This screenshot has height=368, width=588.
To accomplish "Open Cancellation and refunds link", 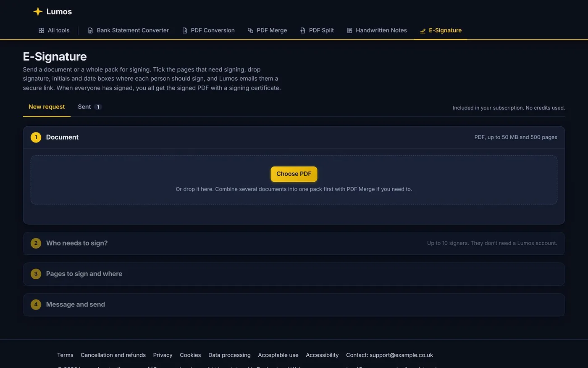I will click(x=113, y=355).
